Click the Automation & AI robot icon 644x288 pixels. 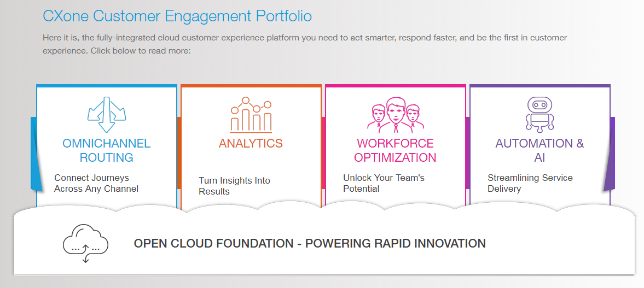539,114
